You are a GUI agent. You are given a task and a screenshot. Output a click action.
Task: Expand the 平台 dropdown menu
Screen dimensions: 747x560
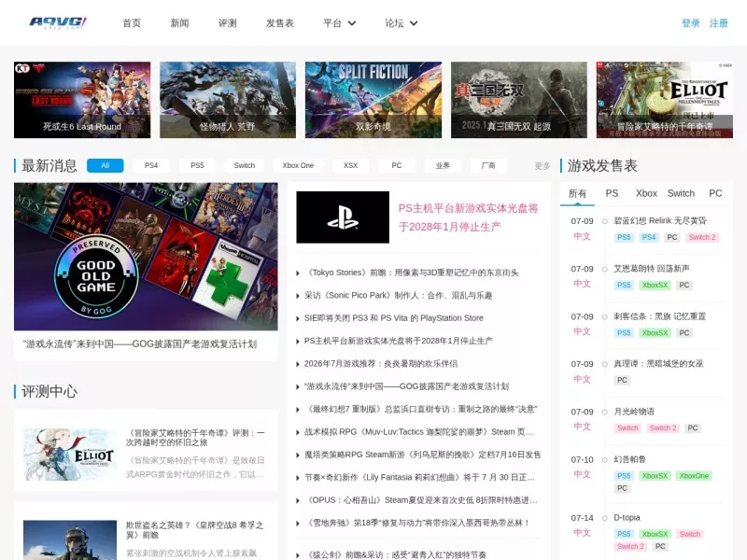point(339,22)
